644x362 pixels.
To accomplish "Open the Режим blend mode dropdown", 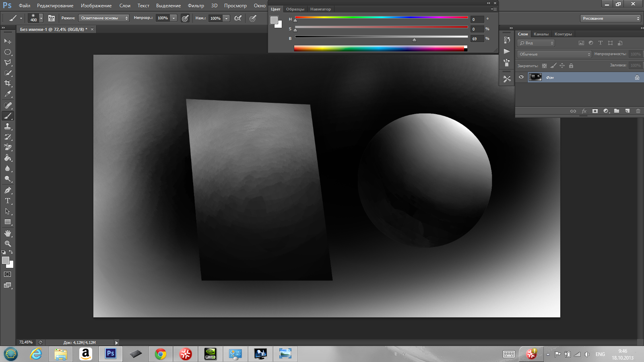I will pos(104,18).
